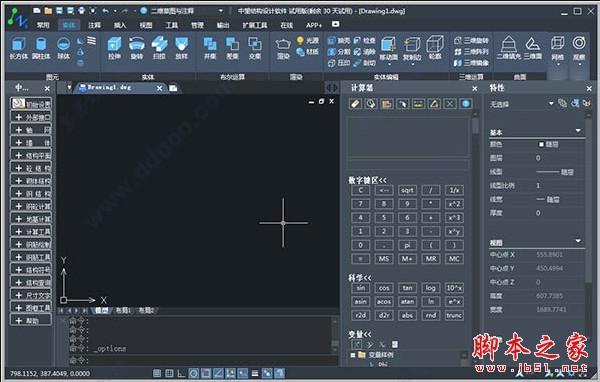600x382 pixels.
Task: Click the calculator eraser clear icon
Action: (355, 104)
